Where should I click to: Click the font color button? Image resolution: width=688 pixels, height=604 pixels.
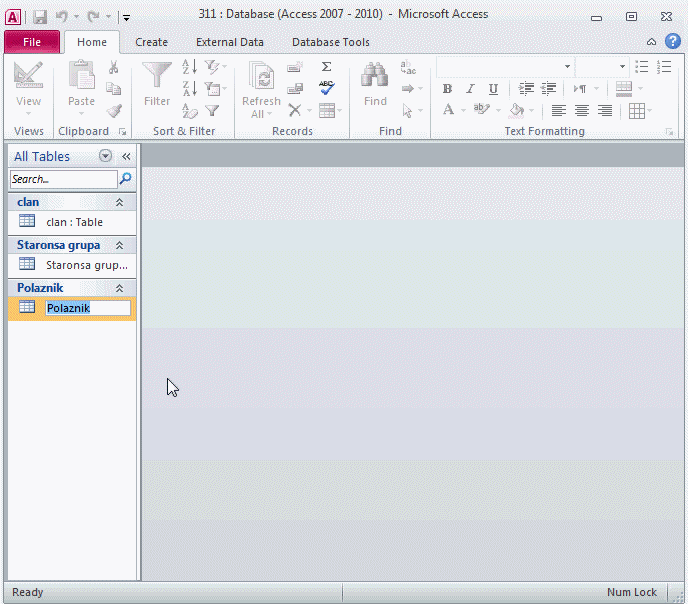tap(448, 110)
